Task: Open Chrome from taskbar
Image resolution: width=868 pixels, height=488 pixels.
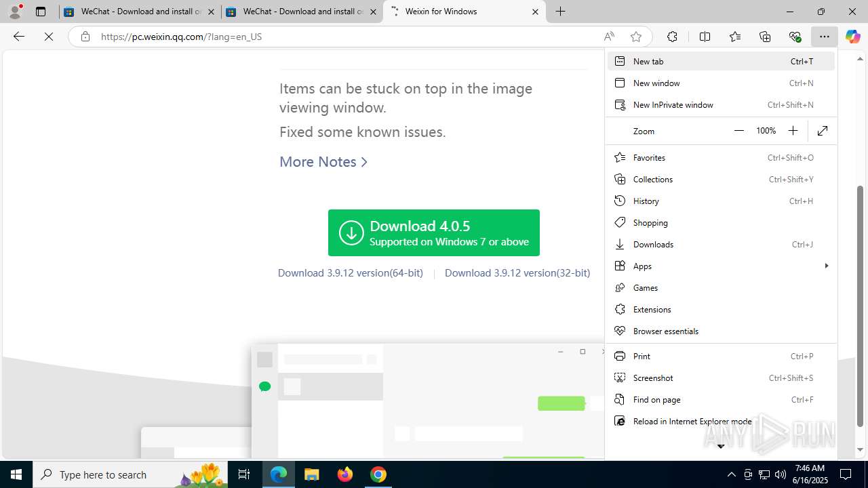Action: [x=378, y=474]
